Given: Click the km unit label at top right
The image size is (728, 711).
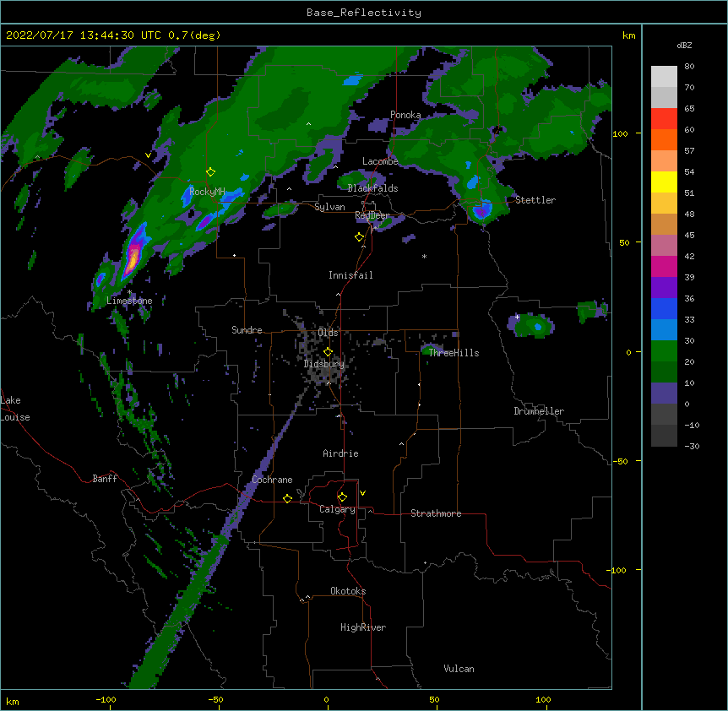Looking at the screenshot, I should (628, 35).
